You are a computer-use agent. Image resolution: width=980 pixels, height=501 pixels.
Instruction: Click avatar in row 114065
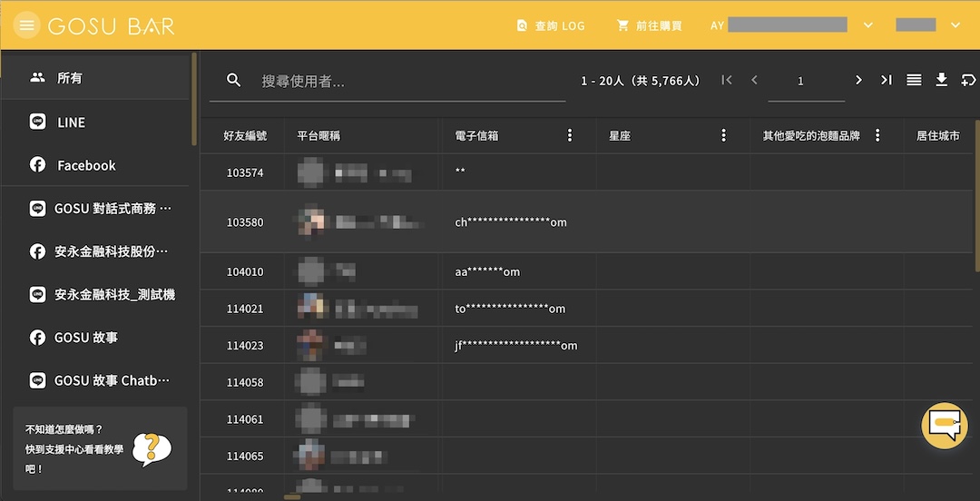click(x=310, y=456)
